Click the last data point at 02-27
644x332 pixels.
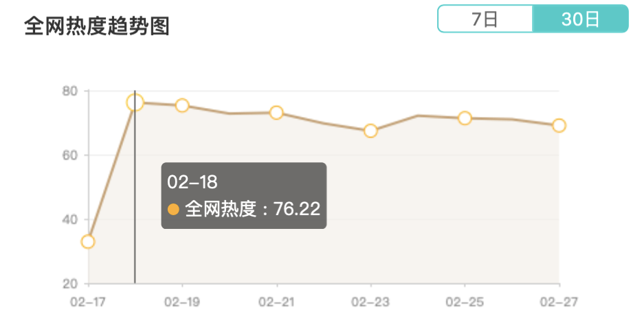tap(559, 125)
